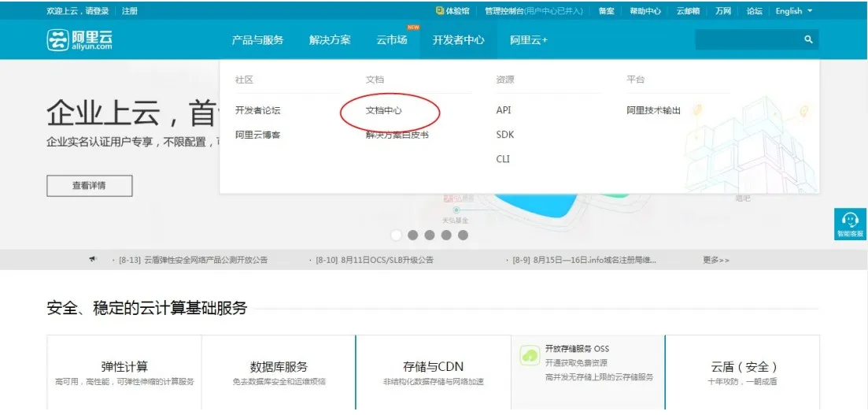Open 开发者中心 menu
Screen dimensions: 868x415
(x=458, y=40)
